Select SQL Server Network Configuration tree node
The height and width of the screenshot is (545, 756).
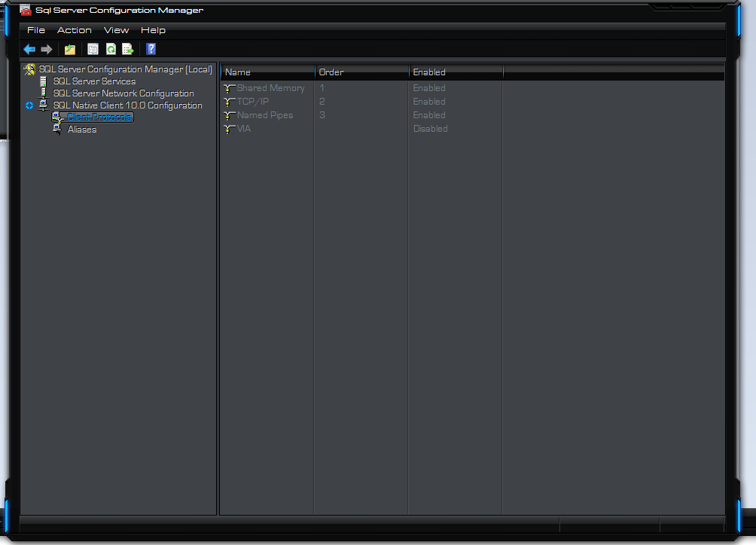point(123,93)
